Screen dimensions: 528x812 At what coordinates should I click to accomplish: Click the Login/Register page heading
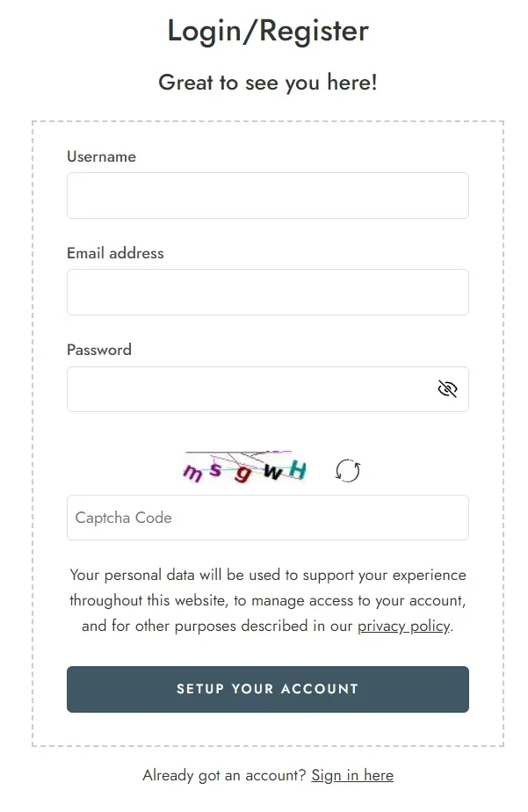pyautogui.click(x=268, y=31)
